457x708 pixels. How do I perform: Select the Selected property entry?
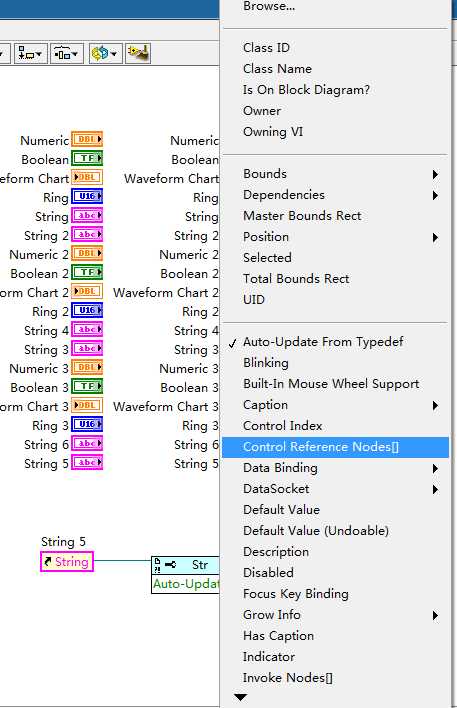pos(335,258)
